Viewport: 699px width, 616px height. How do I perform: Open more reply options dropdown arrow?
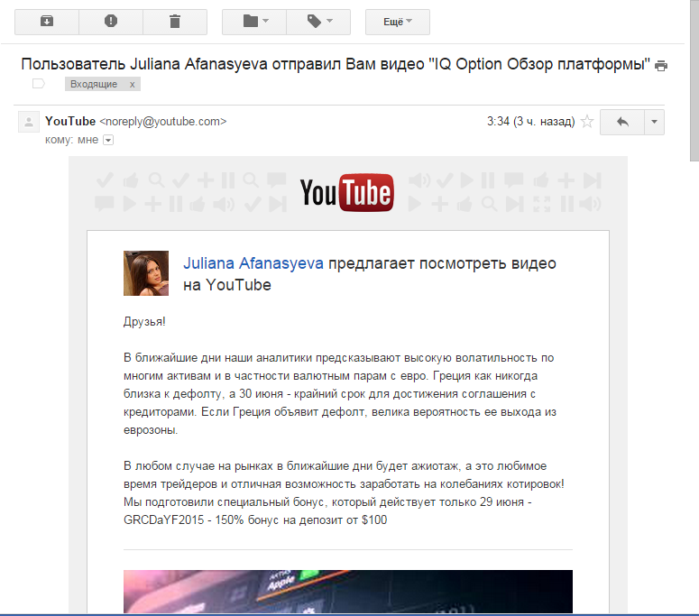pyautogui.click(x=654, y=122)
